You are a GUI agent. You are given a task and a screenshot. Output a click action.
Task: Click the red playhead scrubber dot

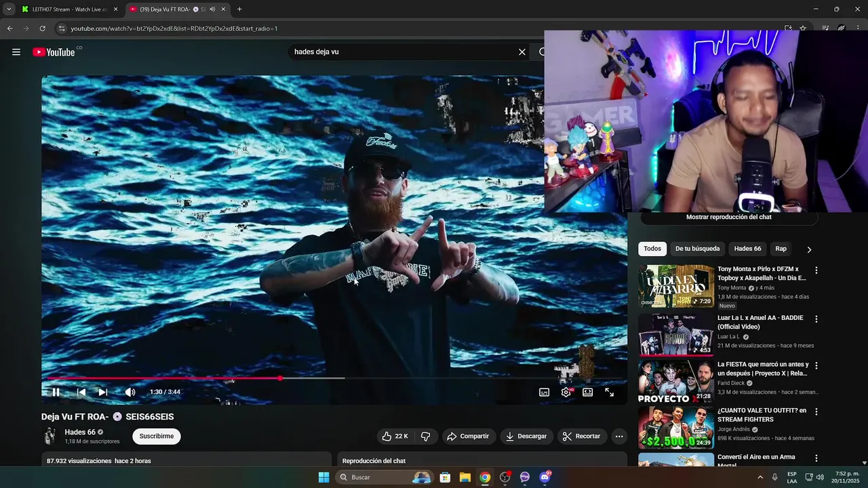[280, 378]
